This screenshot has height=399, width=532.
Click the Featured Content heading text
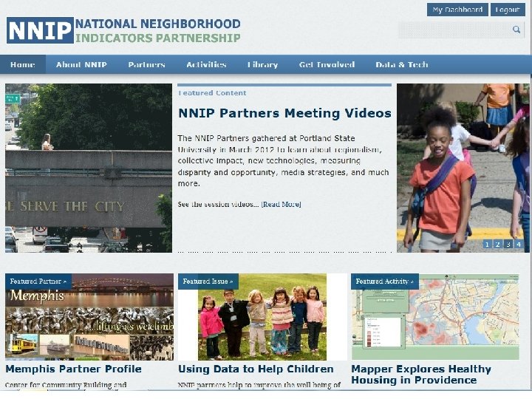coord(212,93)
